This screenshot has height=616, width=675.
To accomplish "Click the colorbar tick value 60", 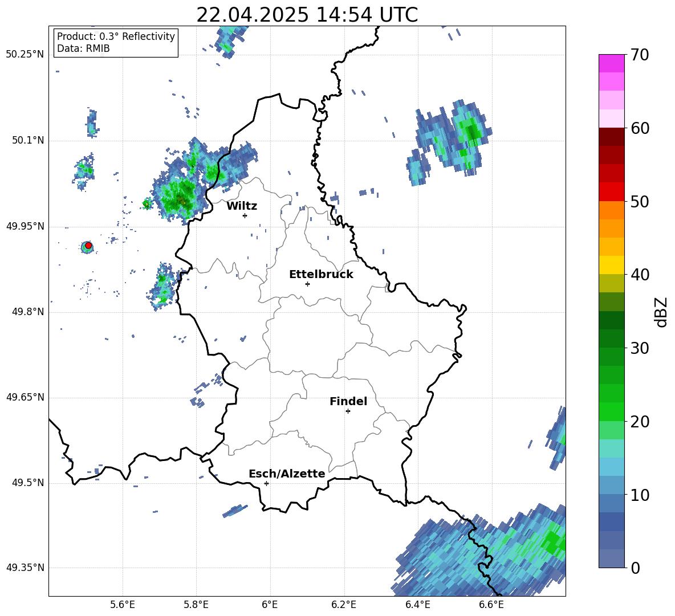I will [640, 128].
